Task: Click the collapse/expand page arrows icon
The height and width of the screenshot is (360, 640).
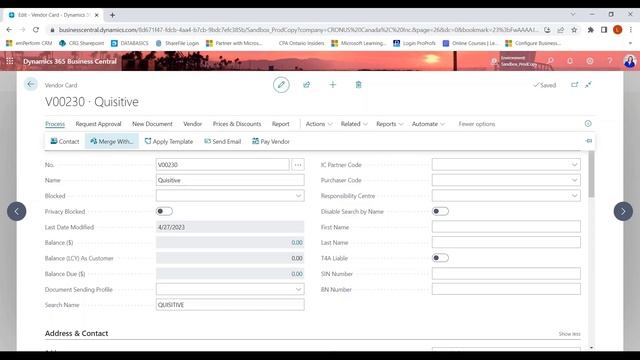Action: (x=588, y=85)
